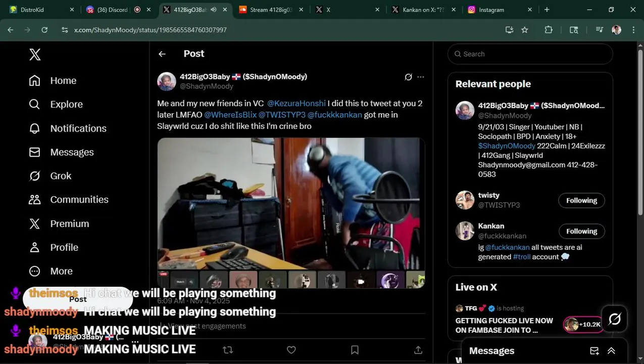Reload the page
The image size is (644, 364).
[44, 30]
